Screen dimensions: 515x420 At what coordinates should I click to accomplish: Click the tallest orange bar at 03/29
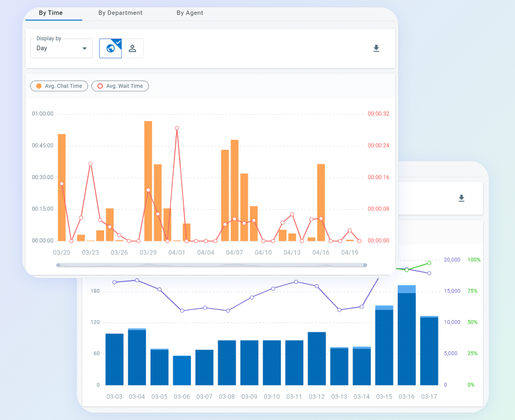click(x=148, y=181)
